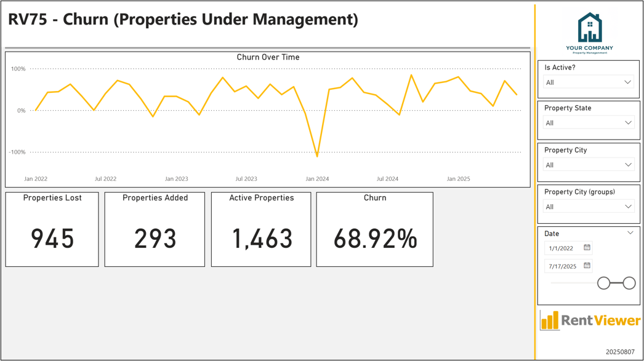
Task: Open the end date calendar picker icon
Action: [x=587, y=266]
